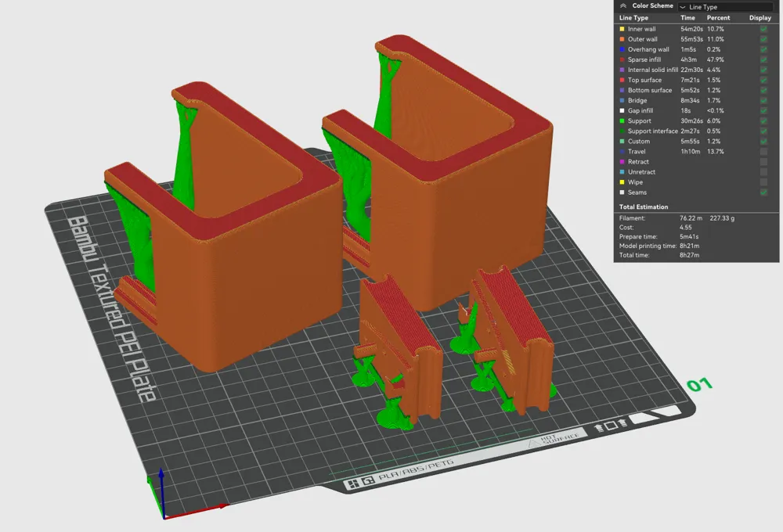Enable Unretract display checkbox
Screen dimensions: 783x532
point(763,171)
